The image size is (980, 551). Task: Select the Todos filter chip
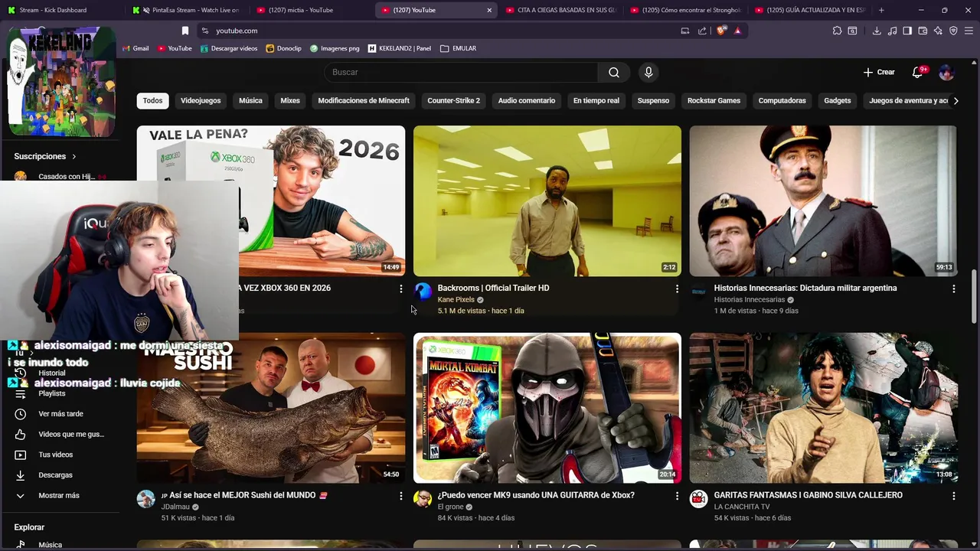point(152,100)
